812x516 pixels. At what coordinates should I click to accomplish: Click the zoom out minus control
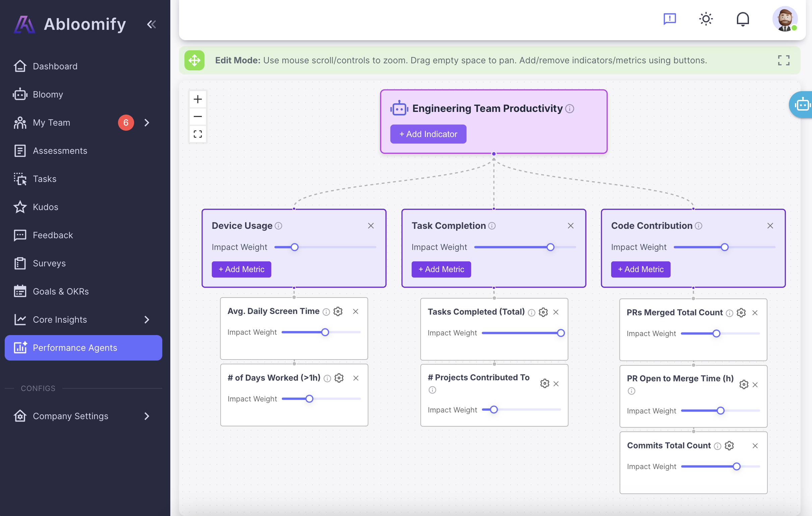(197, 117)
